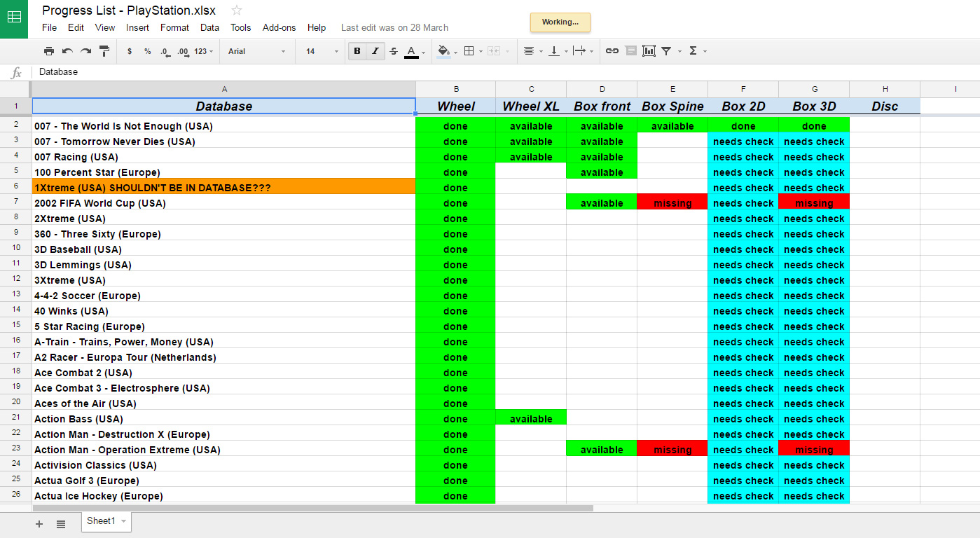
Task: Open the Arial font dropdown
Action: pyautogui.click(x=256, y=51)
